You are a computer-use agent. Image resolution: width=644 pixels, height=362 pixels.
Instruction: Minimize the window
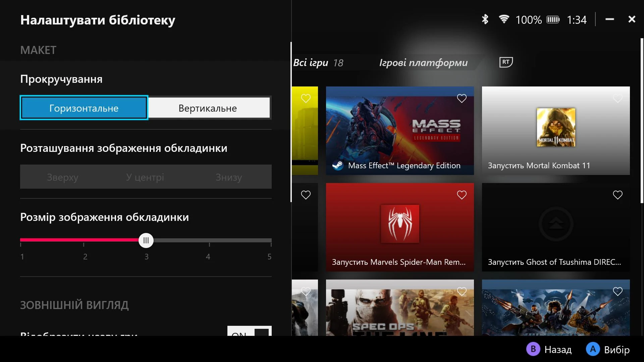pos(610,19)
